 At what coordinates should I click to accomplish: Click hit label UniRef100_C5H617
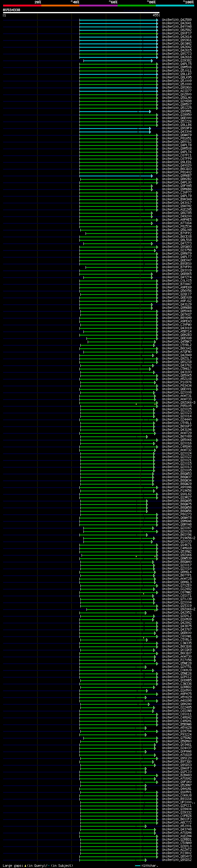[x=176, y=369]
